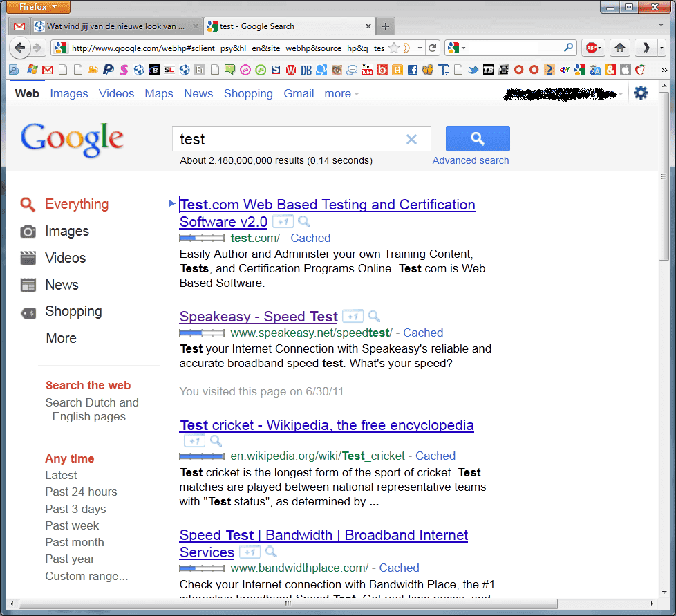Open the Advanced search link
Viewport: 676px width, 616px height.
[470, 160]
